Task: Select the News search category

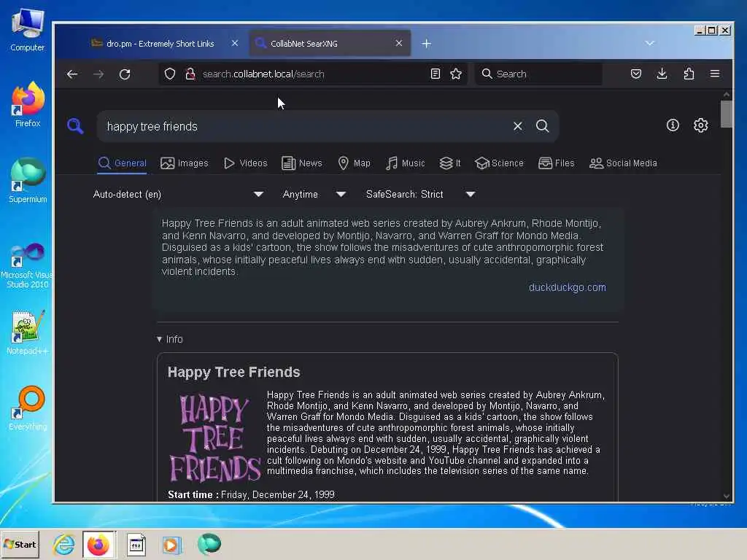Action: (302, 163)
